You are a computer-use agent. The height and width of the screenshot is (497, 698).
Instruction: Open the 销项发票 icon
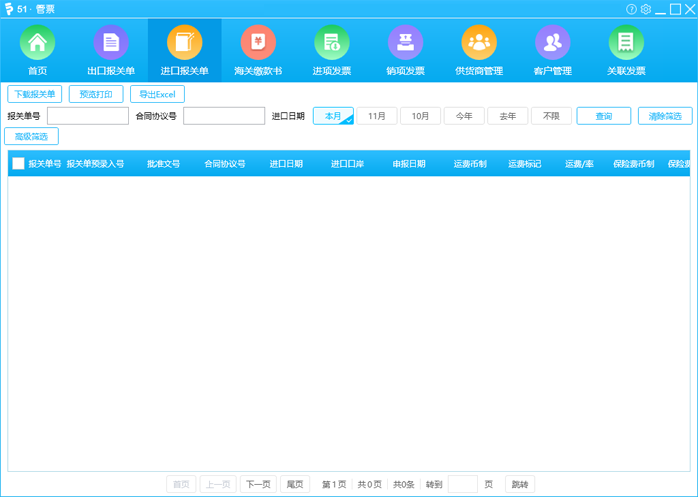coord(405,45)
